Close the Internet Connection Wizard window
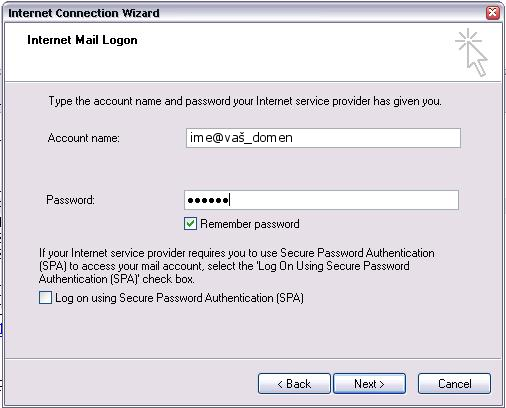Image resolution: width=506 pixels, height=408 pixels. pyautogui.click(x=493, y=13)
